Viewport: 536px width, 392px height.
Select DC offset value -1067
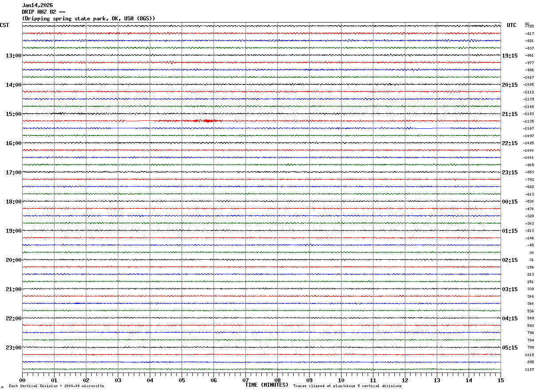click(528, 77)
